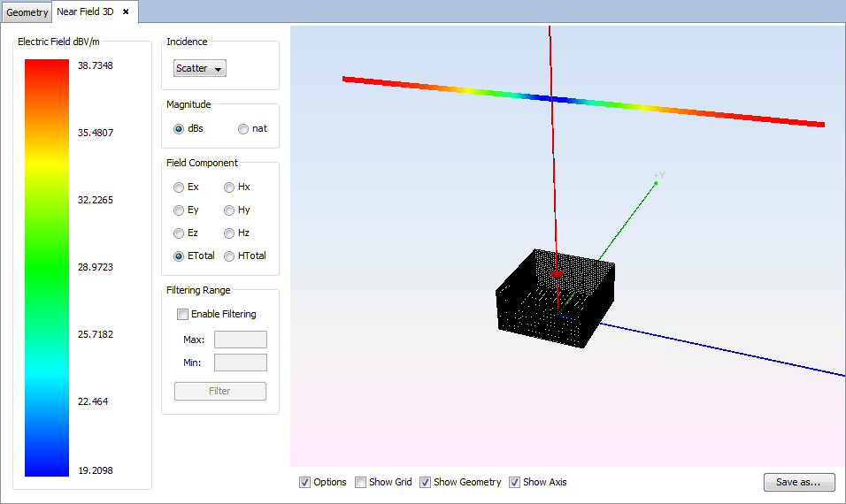Click the Min filter input field
846x504 pixels.
click(240, 363)
